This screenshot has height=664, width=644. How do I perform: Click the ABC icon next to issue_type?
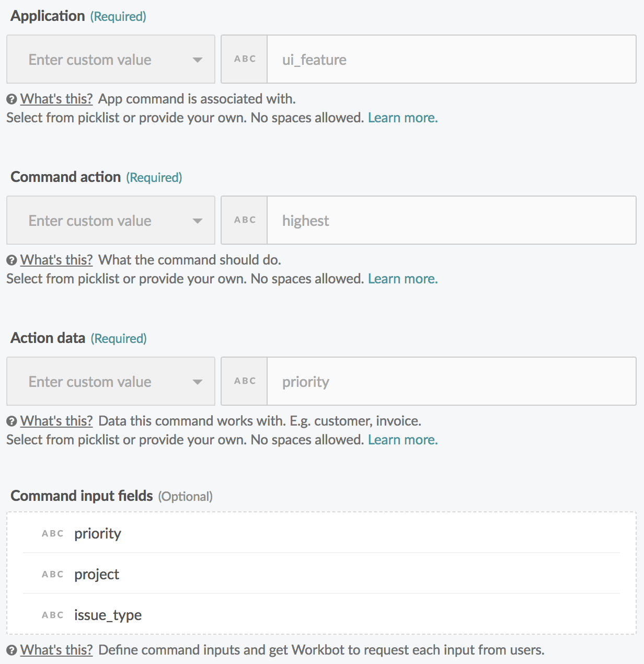53,615
